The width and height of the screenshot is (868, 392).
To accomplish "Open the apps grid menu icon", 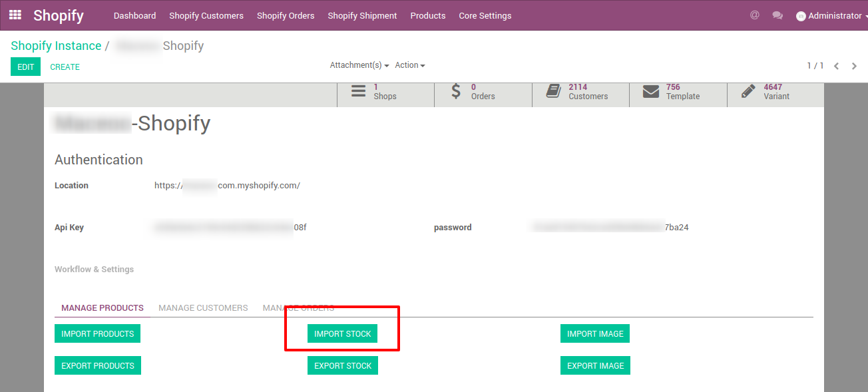I will click(15, 15).
